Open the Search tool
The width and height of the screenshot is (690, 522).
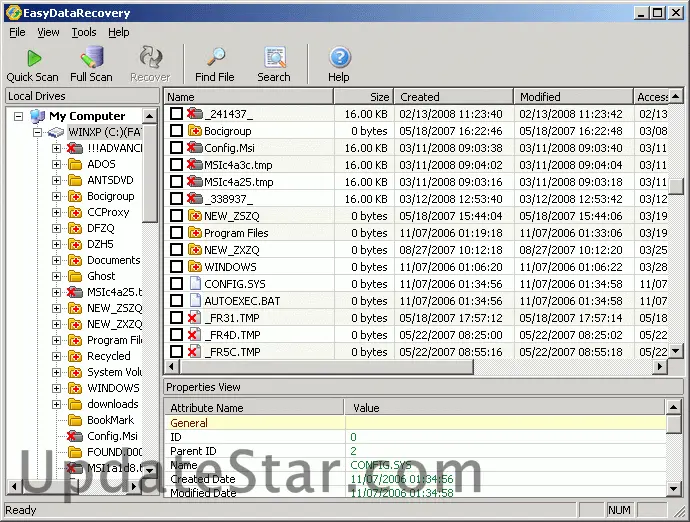tap(274, 65)
